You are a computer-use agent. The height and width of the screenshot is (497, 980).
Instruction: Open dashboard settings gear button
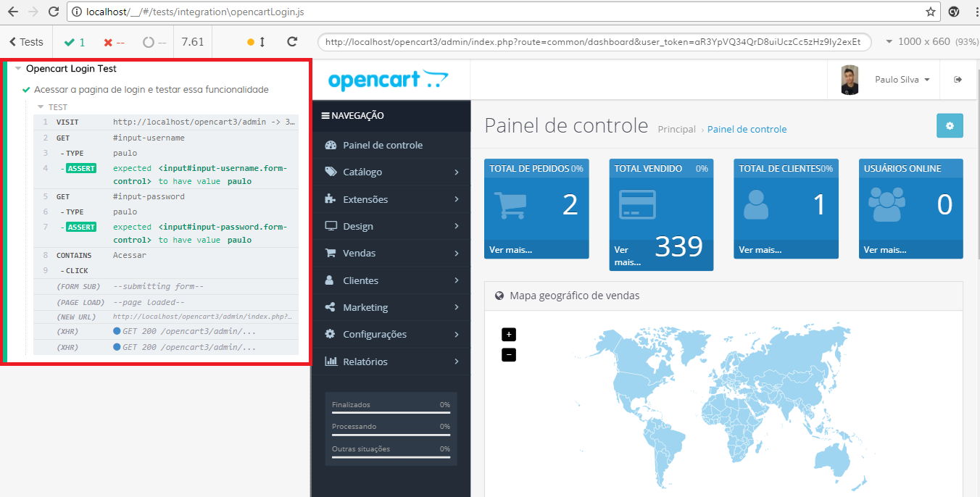coord(950,125)
